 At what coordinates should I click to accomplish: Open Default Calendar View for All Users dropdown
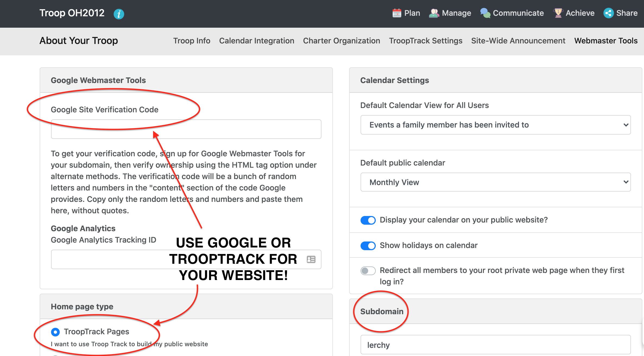495,125
